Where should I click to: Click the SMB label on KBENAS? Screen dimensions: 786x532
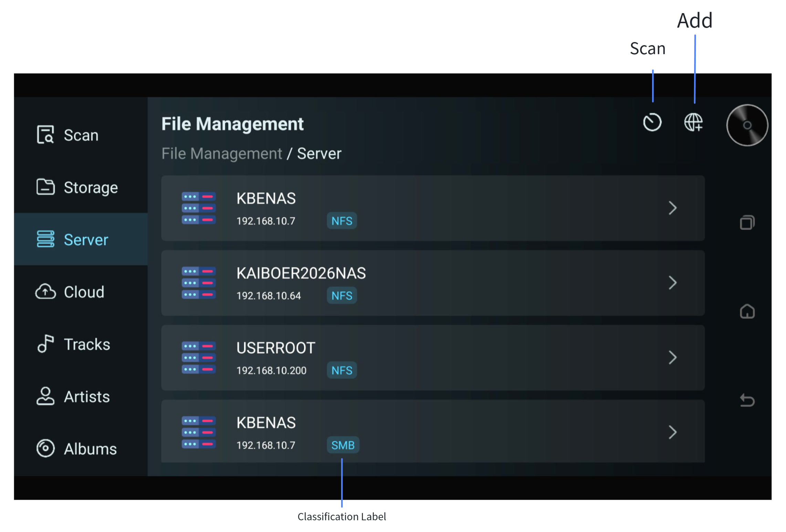[x=343, y=445]
